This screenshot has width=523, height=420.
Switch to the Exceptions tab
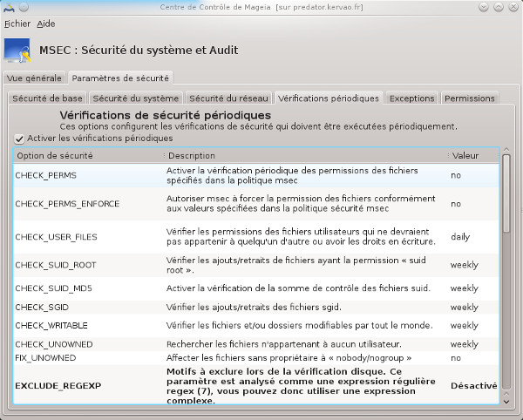tap(411, 98)
